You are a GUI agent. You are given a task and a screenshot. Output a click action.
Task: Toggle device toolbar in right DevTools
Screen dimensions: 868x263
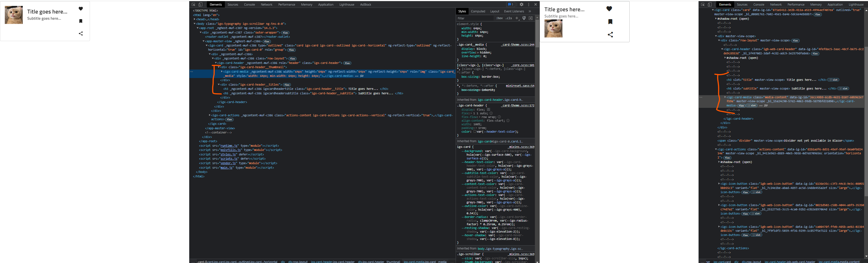710,5
